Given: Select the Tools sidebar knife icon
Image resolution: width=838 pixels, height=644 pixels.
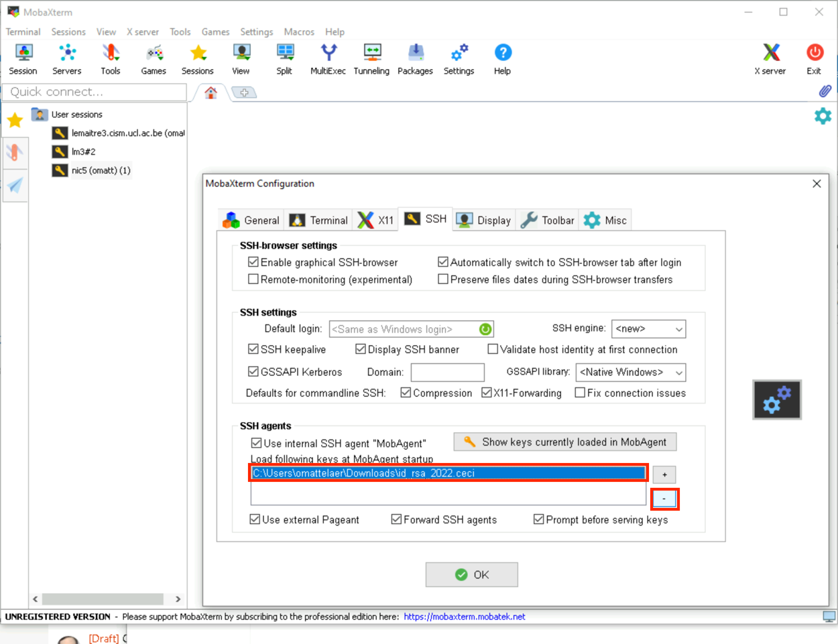Looking at the screenshot, I should 15,152.
